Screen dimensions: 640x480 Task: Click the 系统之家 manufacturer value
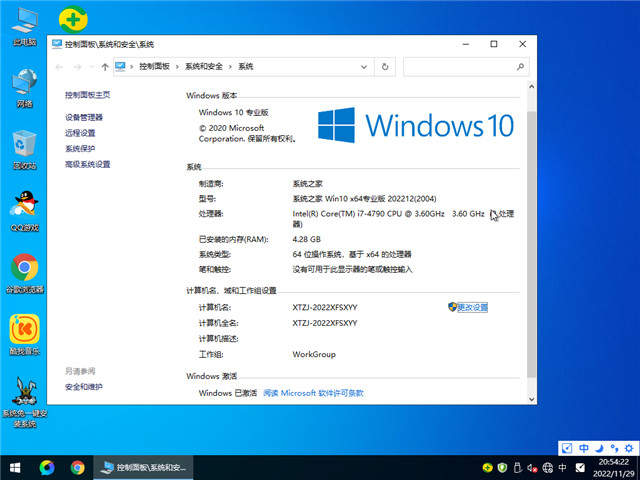click(308, 184)
